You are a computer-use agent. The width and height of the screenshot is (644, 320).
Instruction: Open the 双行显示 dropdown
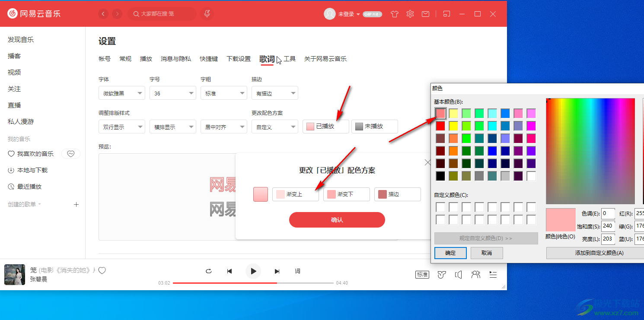click(122, 127)
